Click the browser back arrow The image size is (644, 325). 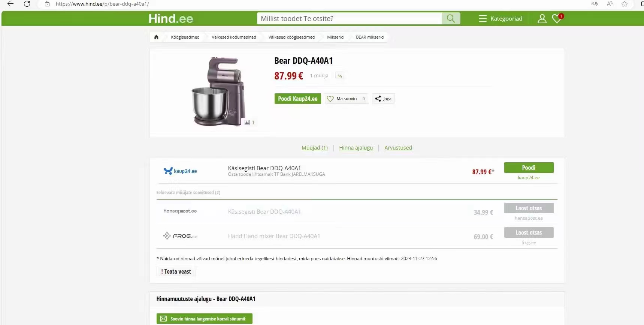coord(10,4)
